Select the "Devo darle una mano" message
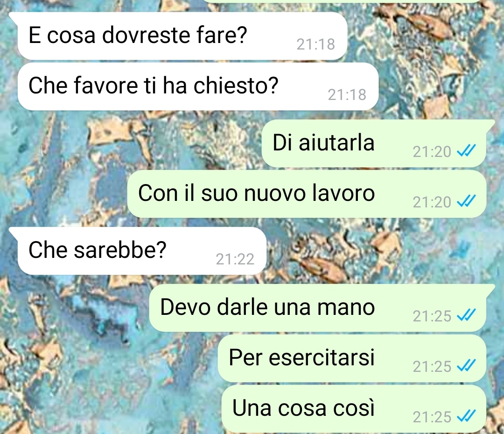 click(x=318, y=308)
